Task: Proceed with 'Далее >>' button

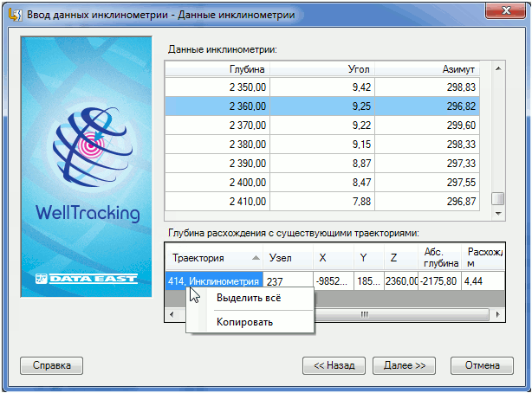Action: [404, 365]
